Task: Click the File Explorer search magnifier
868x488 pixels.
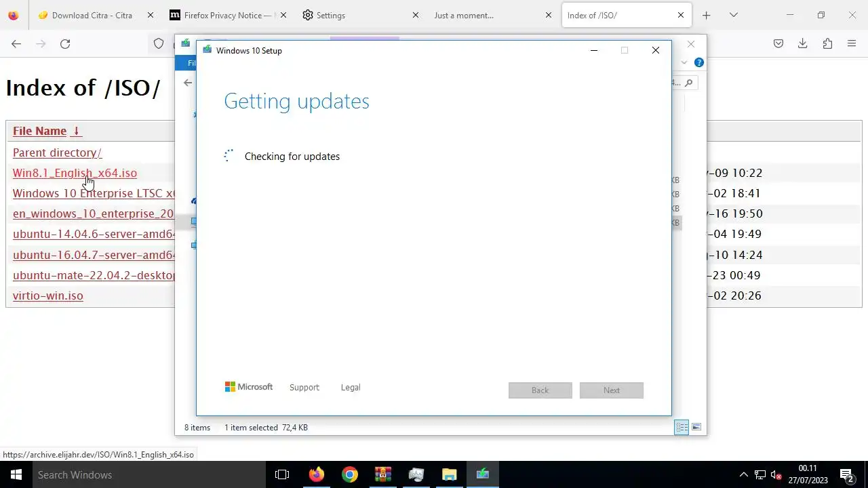Action: click(689, 83)
